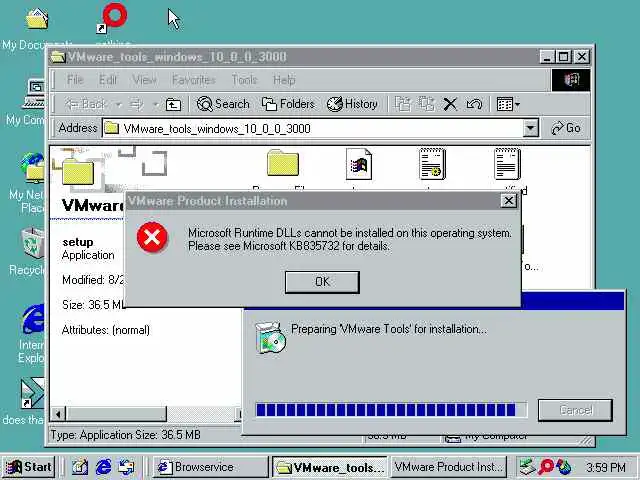Open the View menu in Explorer
Image resolution: width=640 pixels, height=480 pixels.
144,80
